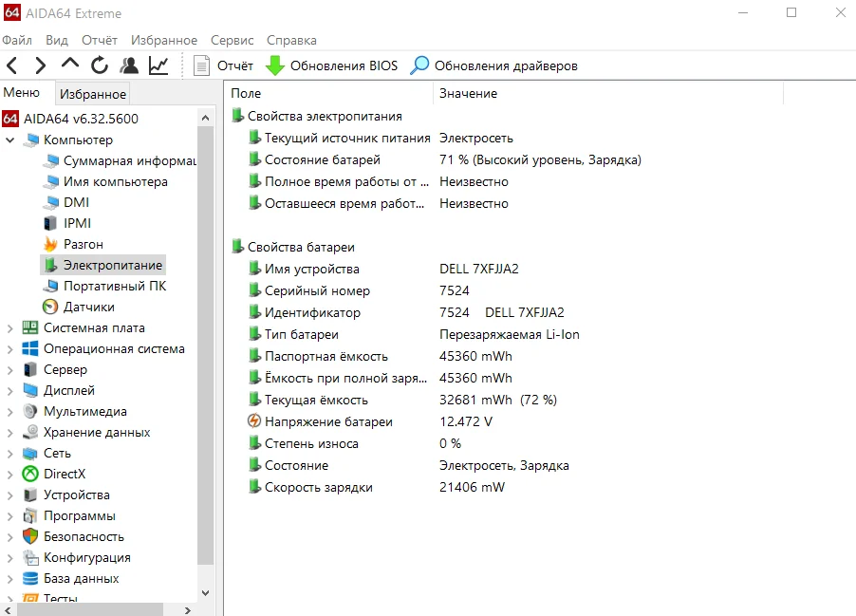Open the Справка menu
Viewport: 856px width, 616px height.
click(291, 40)
